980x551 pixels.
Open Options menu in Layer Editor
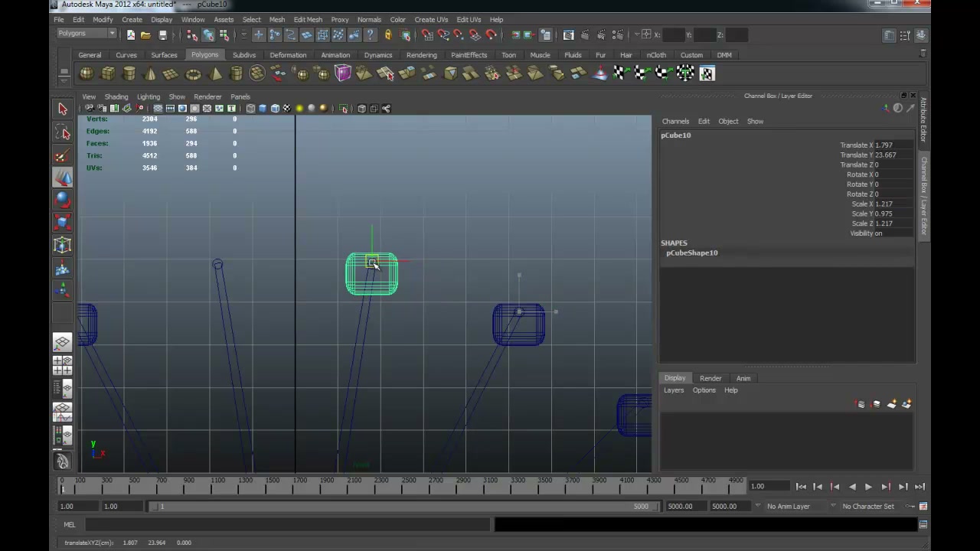pyautogui.click(x=704, y=390)
